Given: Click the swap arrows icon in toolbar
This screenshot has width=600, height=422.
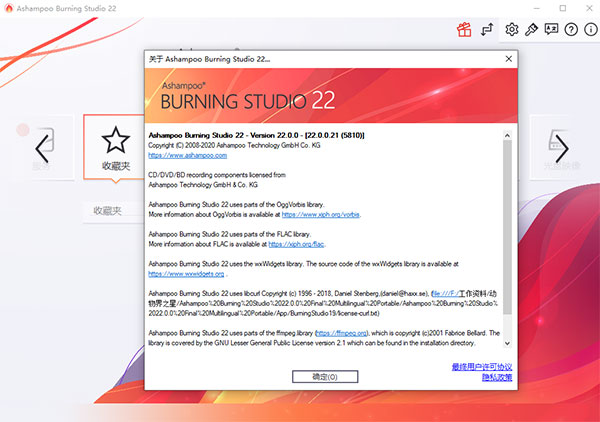Looking at the screenshot, I should point(487,29).
